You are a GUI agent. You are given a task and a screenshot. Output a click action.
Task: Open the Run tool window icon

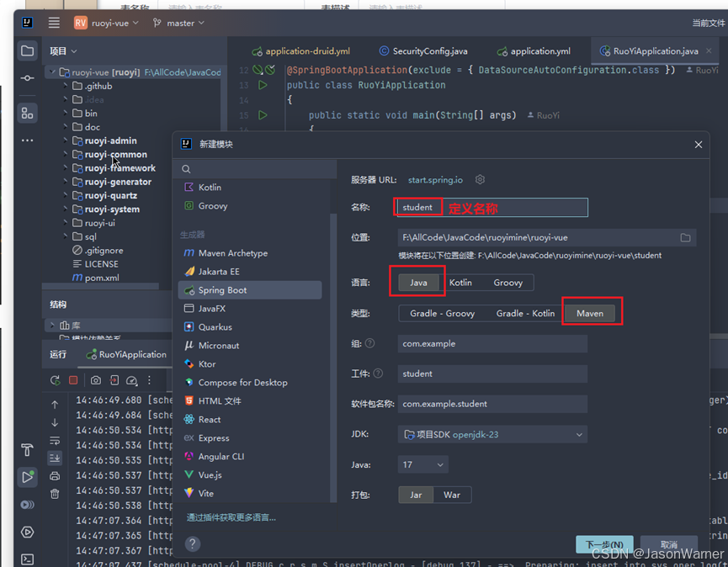(x=28, y=477)
